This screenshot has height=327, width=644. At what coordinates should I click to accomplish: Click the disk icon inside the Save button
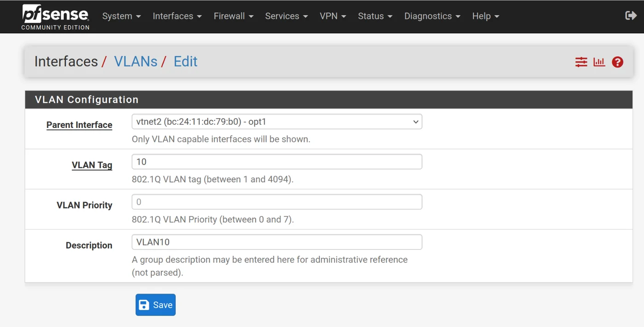click(144, 304)
